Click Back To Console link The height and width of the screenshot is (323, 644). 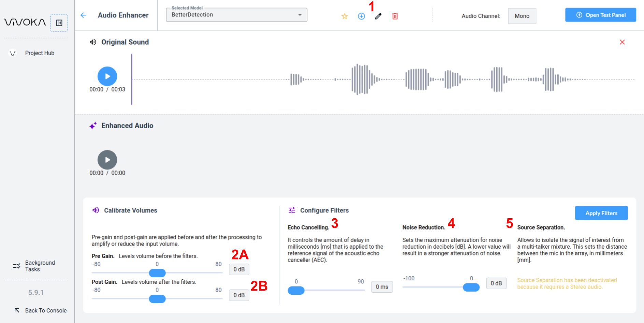pos(46,310)
